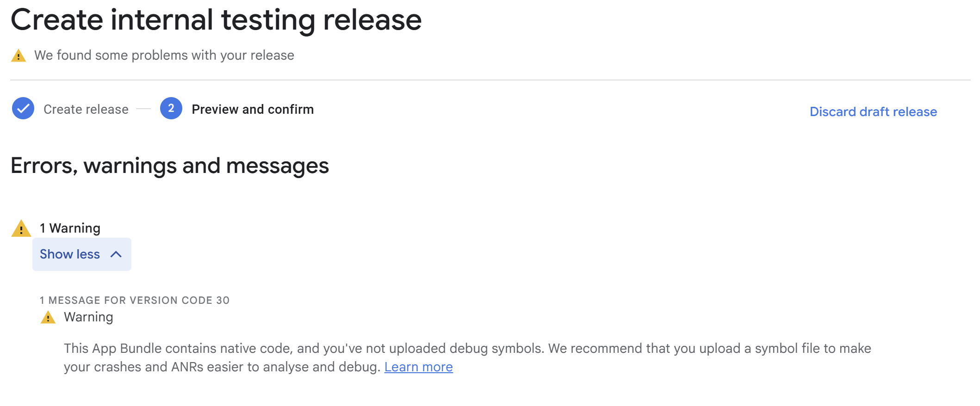Click the warning icon beside the version code 30 message

(x=48, y=317)
